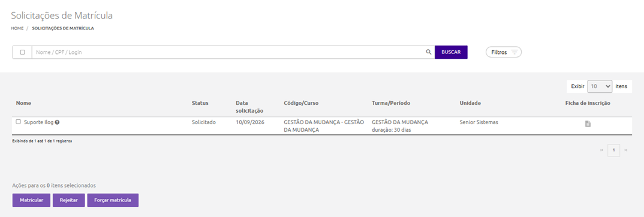Open Ficha de Inscrição document icon

click(588, 124)
